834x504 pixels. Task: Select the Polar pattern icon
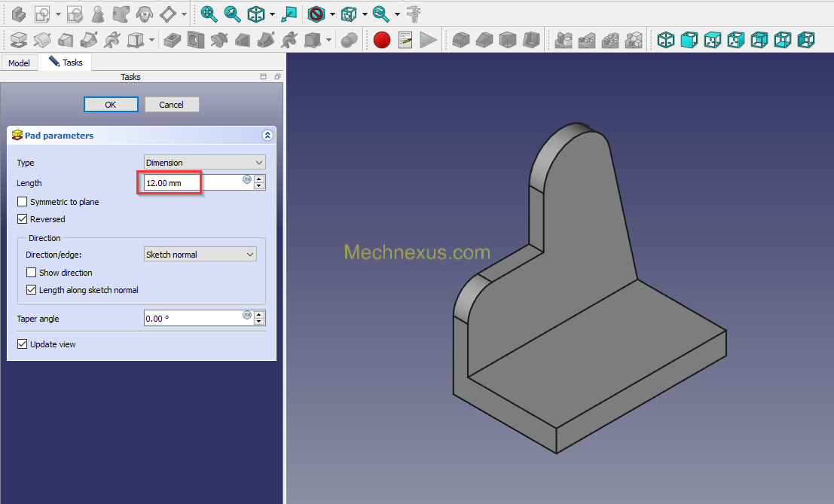610,41
